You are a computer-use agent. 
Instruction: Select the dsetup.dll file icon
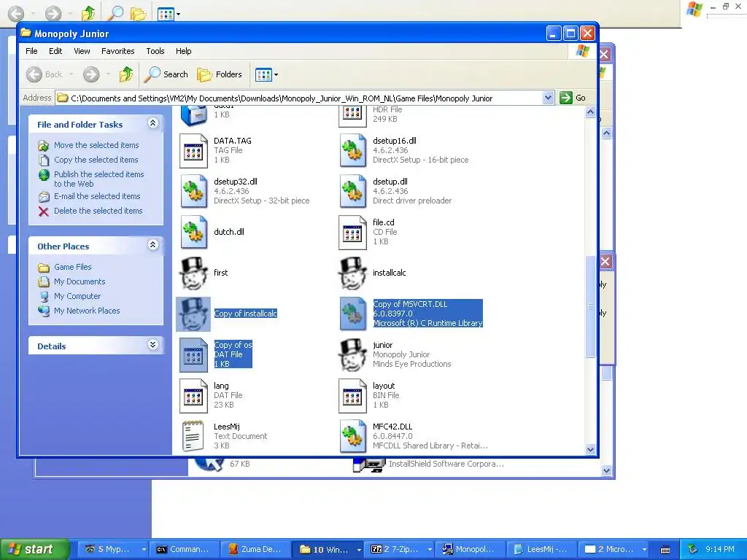(x=352, y=192)
